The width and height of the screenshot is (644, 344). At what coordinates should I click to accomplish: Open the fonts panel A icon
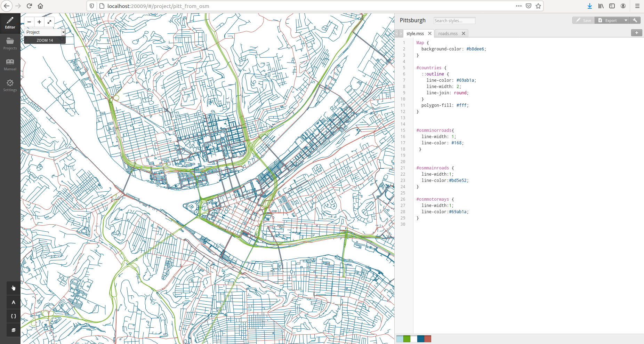pos(14,302)
